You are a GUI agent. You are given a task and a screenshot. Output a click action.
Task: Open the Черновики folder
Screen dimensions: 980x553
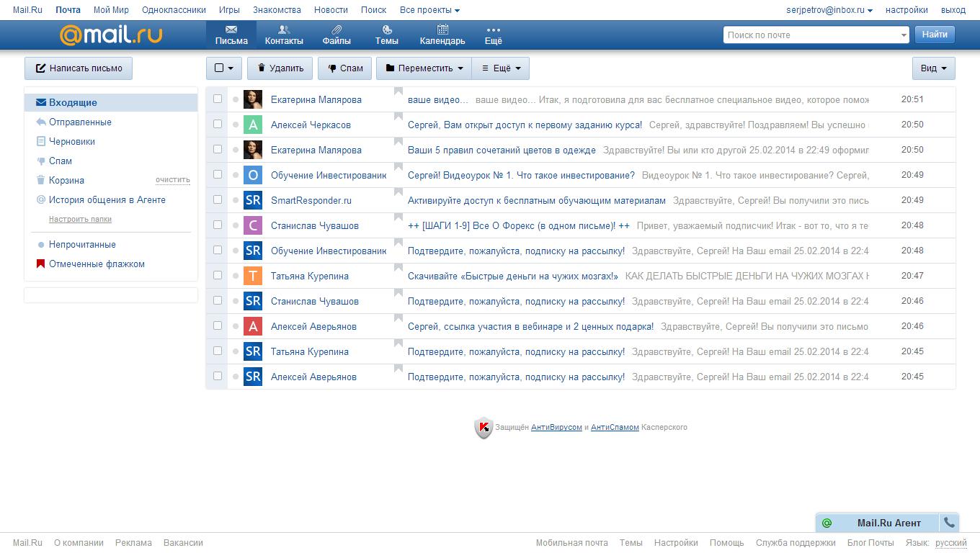[x=72, y=141]
